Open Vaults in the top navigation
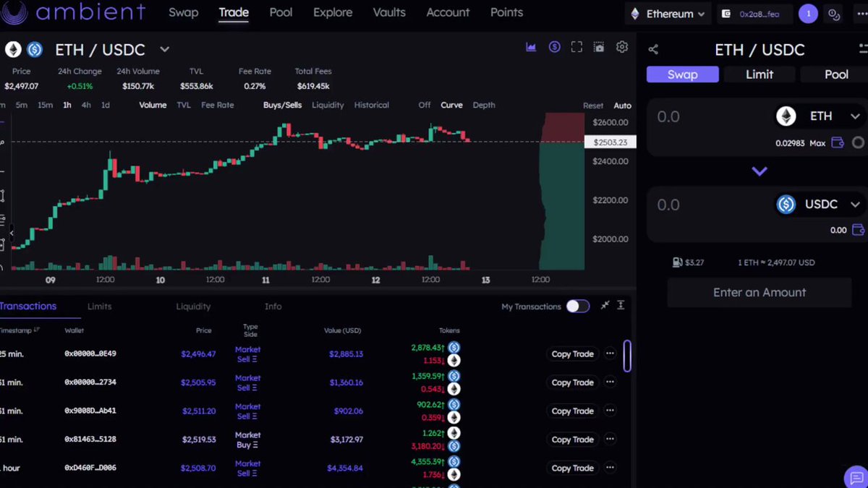The width and height of the screenshot is (868, 488). point(389,12)
